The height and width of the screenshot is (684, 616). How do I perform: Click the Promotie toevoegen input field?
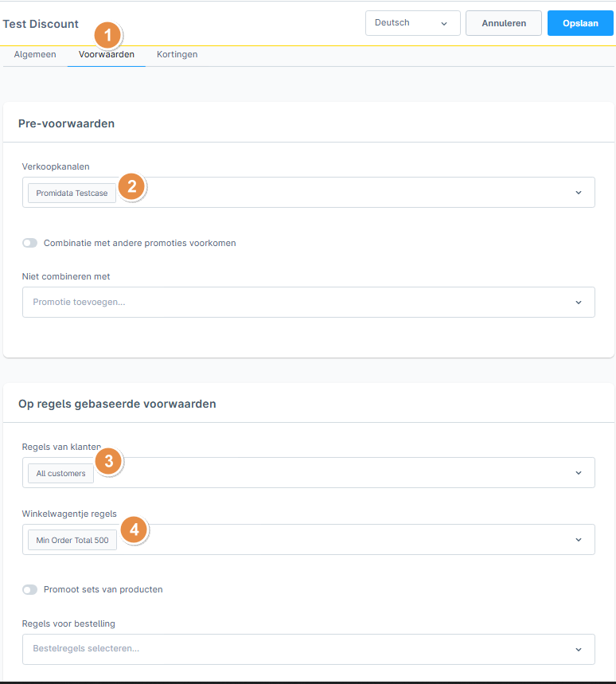[x=309, y=303]
